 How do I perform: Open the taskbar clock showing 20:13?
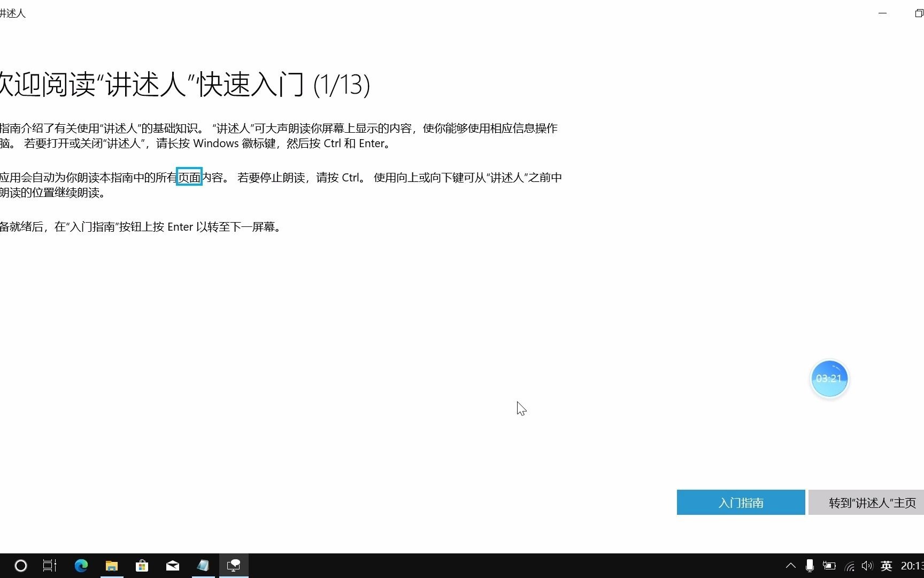pos(912,566)
